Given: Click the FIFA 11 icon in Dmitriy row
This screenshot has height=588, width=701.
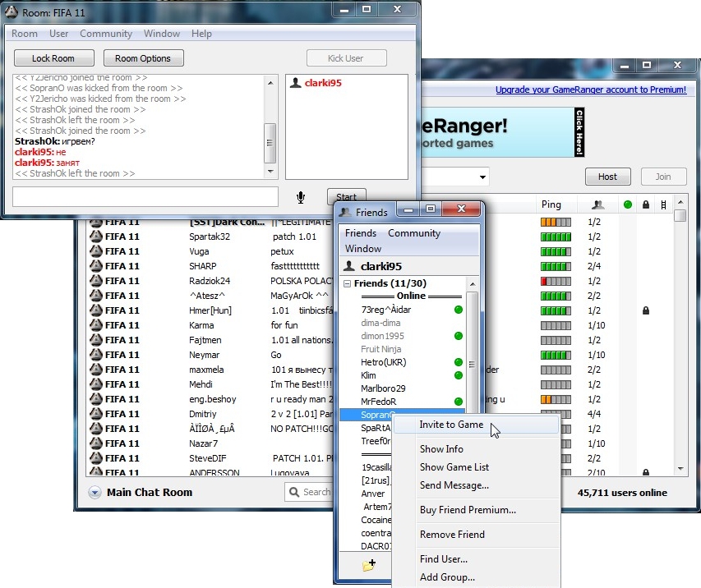Looking at the screenshot, I should click(95, 414).
